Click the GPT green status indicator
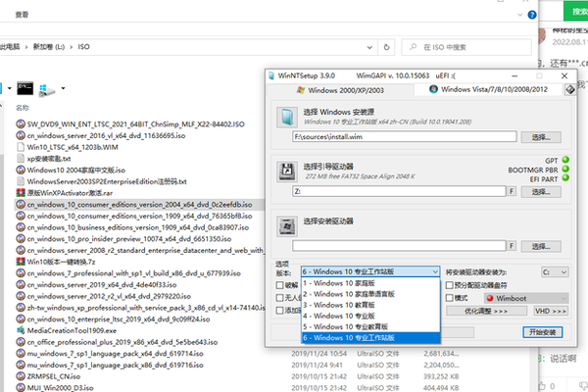Image resolution: width=588 pixels, height=392 pixels. click(x=565, y=160)
